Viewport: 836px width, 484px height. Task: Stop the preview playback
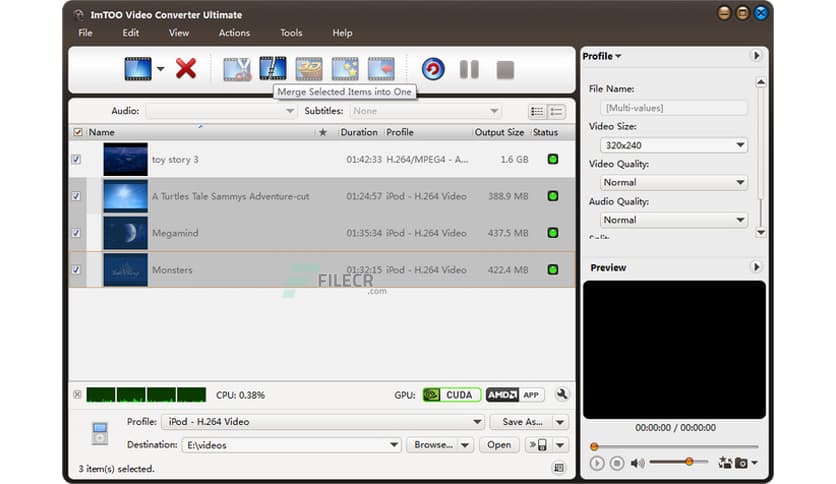[x=617, y=463]
